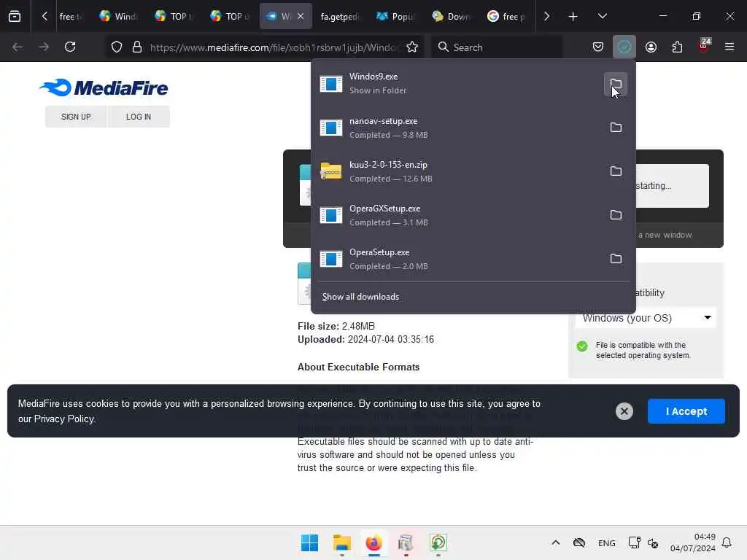Close the active MediaFire tab
The height and width of the screenshot is (560, 747).
coord(301,17)
